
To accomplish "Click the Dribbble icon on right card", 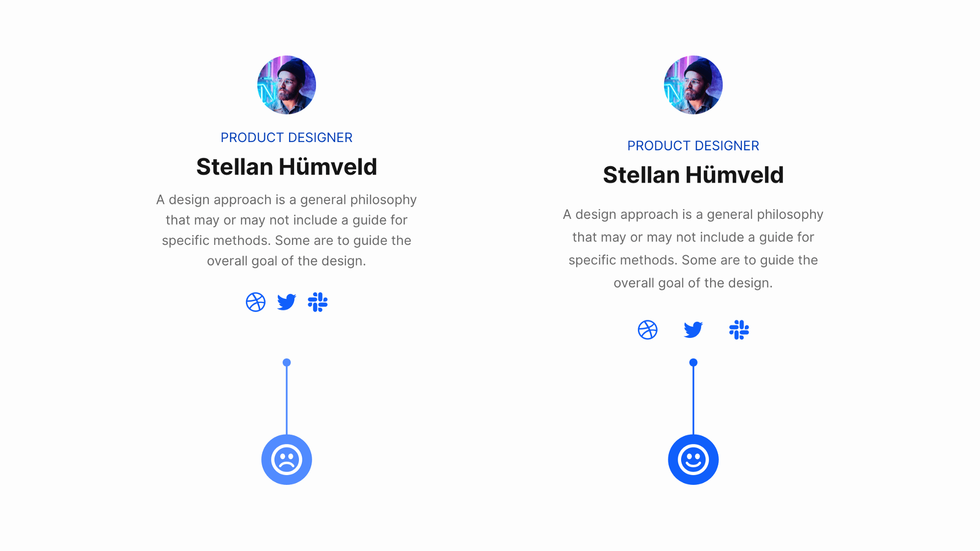I will pyautogui.click(x=648, y=330).
